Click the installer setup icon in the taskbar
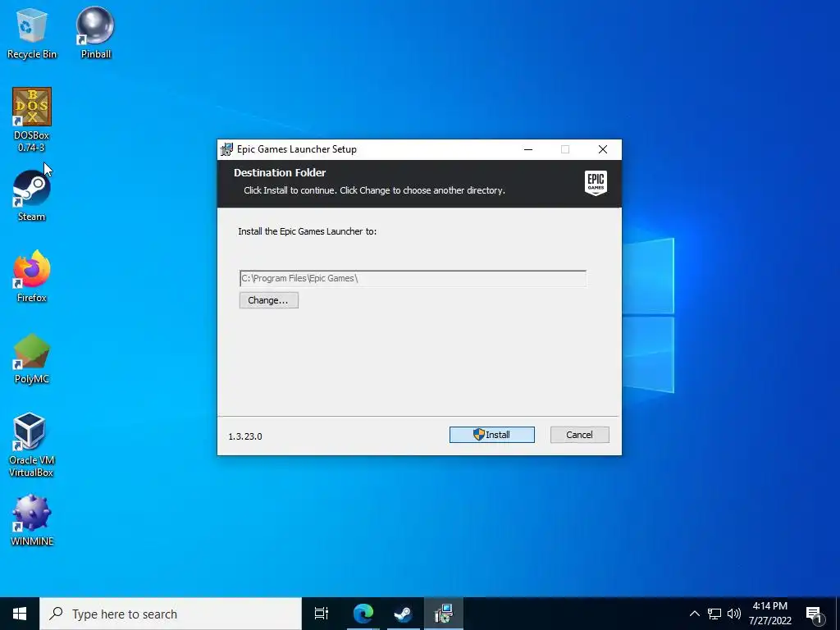 pyautogui.click(x=444, y=614)
